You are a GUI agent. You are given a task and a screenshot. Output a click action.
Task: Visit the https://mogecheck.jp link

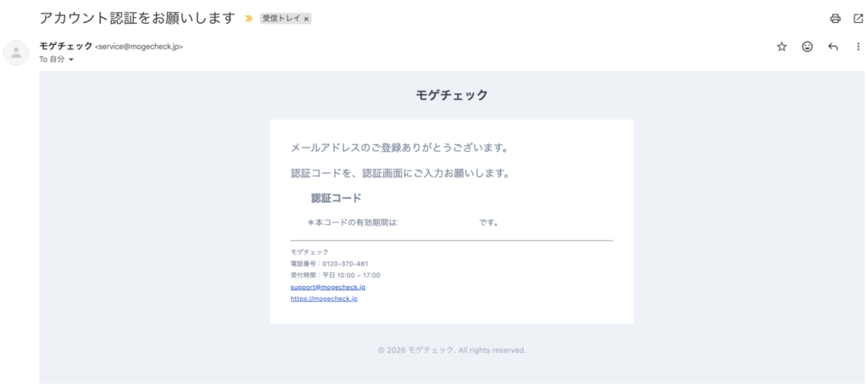(324, 299)
